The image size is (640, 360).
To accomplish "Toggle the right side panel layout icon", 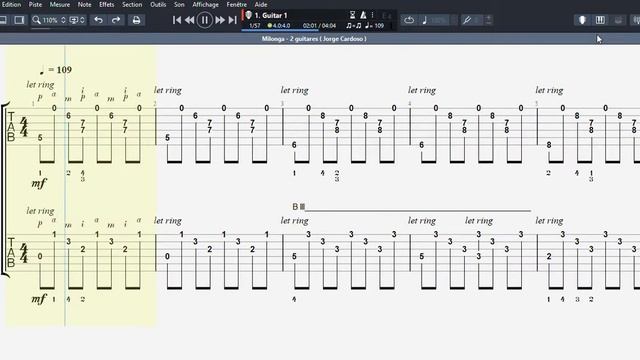I will click(19, 20).
